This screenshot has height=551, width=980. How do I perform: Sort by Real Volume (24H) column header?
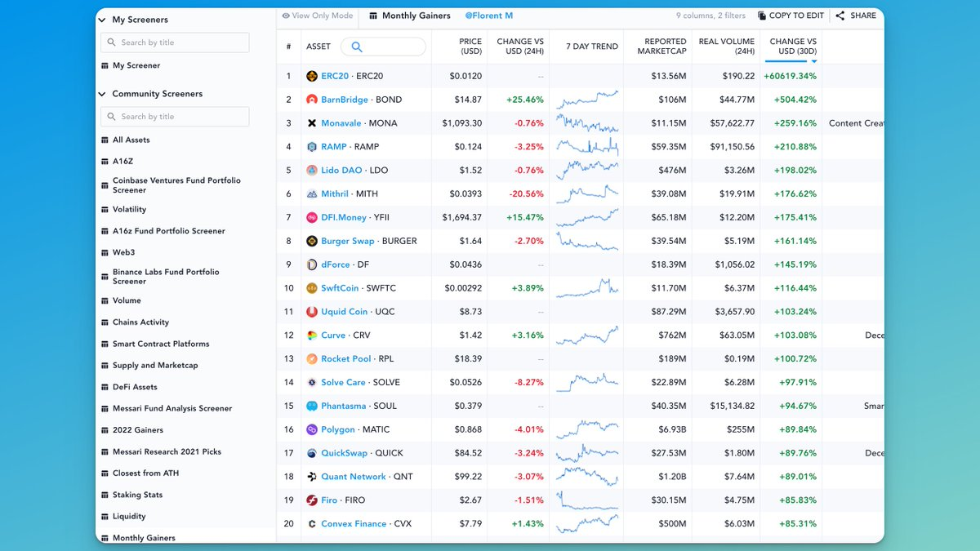(726, 47)
